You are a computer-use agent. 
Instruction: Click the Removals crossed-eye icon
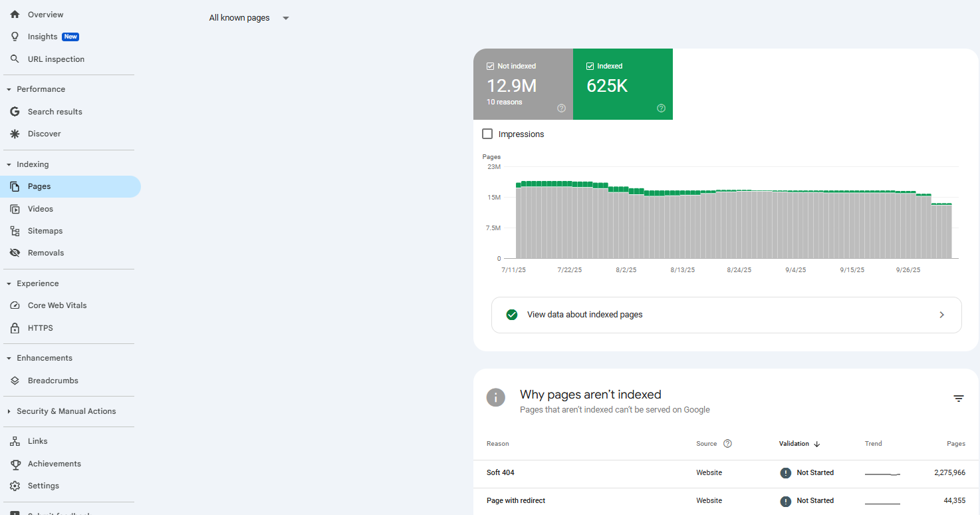click(x=15, y=253)
